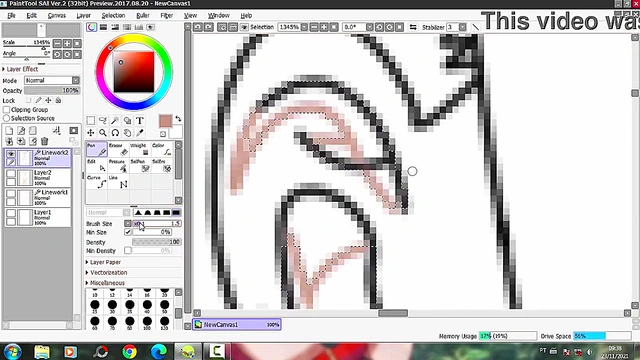Show the color wheel panel
640x360 pixels.
point(91,27)
